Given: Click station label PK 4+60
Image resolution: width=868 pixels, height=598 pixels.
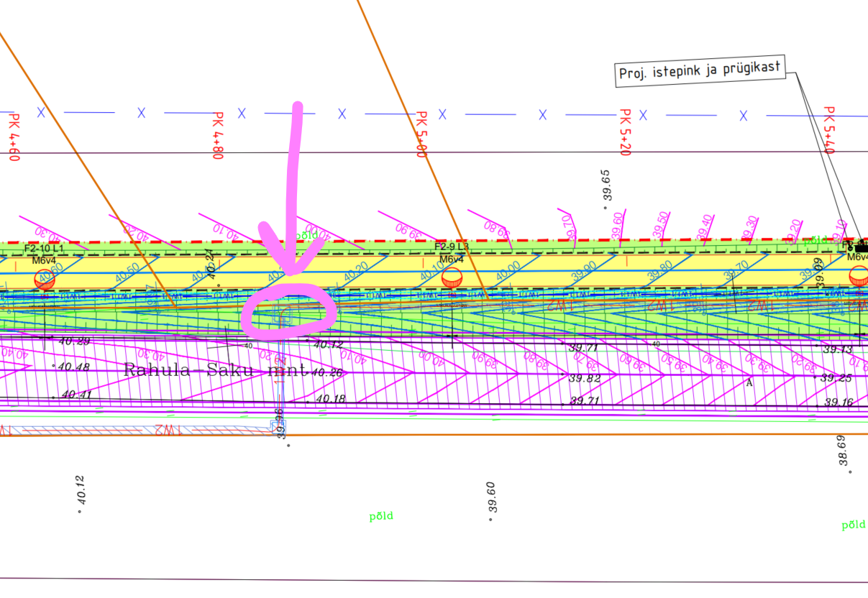Looking at the screenshot, I should click(x=12, y=135).
